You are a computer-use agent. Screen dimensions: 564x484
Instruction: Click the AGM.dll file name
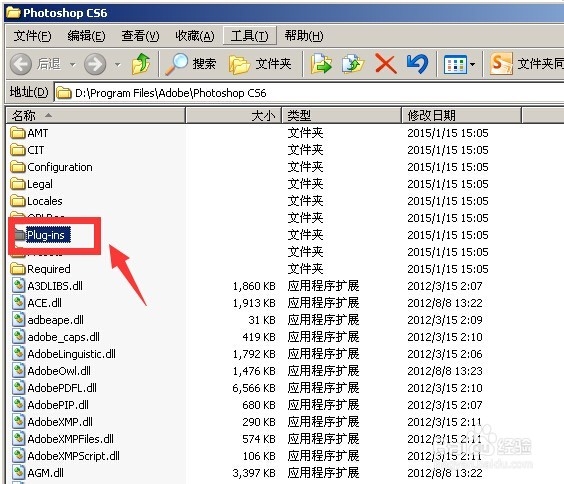click(45, 473)
